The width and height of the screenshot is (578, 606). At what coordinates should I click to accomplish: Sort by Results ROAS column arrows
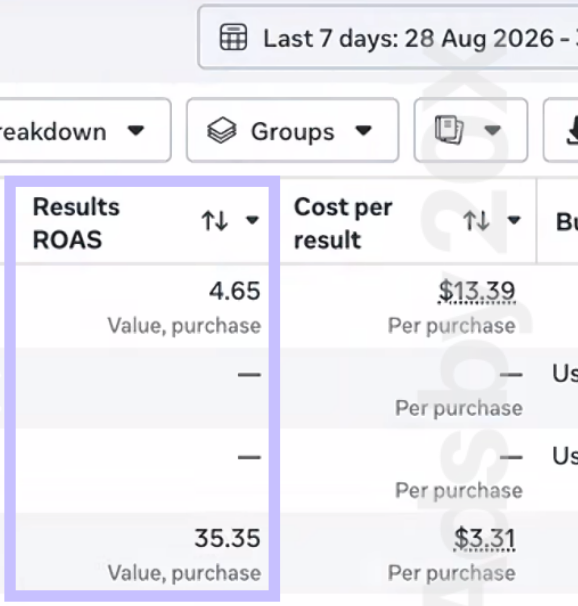[214, 221]
